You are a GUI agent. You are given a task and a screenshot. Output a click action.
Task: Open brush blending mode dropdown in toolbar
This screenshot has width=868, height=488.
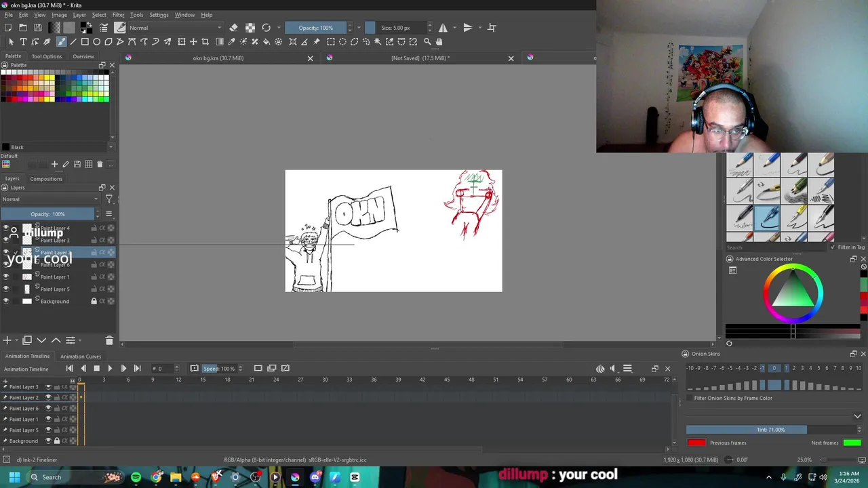click(175, 28)
